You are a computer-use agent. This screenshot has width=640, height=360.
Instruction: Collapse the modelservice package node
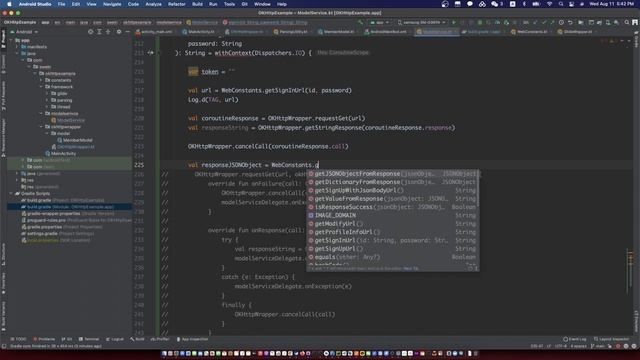(x=41, y=113)
